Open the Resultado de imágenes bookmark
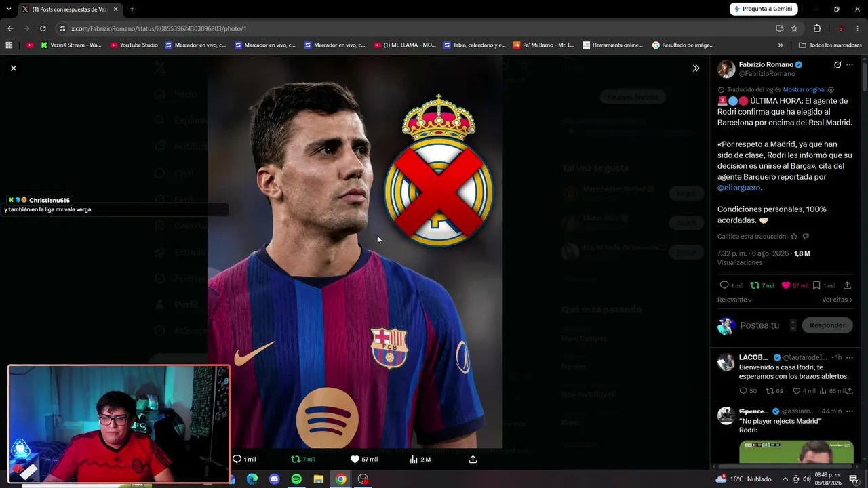 683,45
